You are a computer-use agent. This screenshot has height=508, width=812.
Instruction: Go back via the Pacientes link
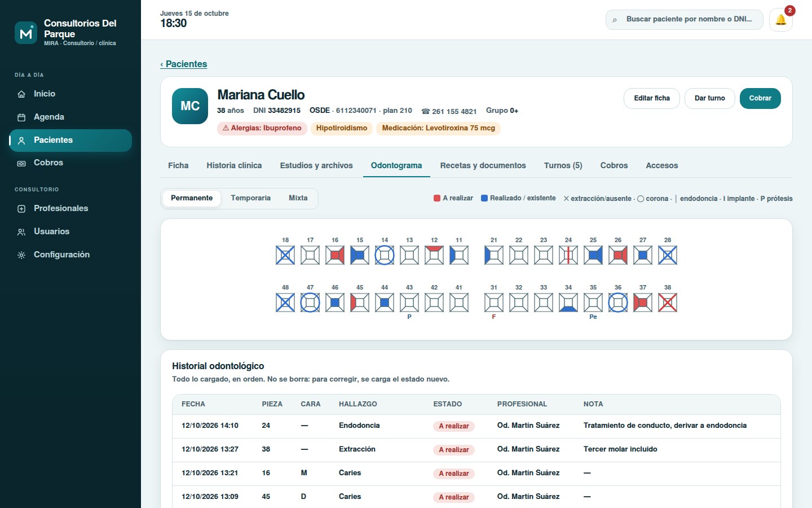tap(184, 64)
